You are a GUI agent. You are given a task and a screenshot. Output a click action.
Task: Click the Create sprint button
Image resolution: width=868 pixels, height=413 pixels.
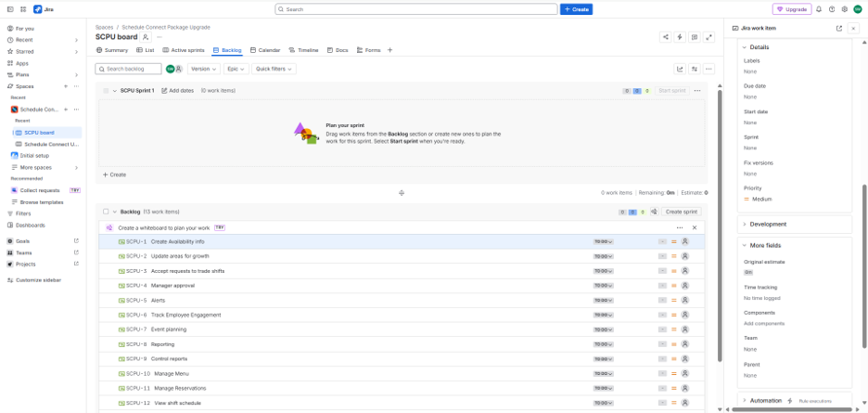click(x=682, y=212)
